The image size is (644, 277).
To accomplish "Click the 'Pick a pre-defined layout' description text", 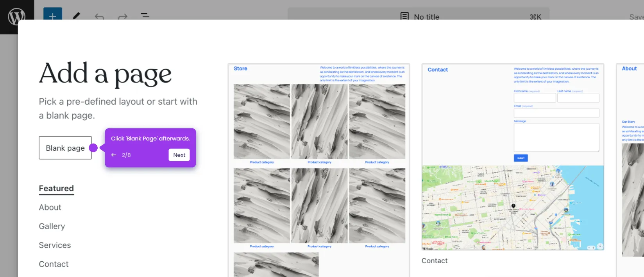I will (118, 108).
